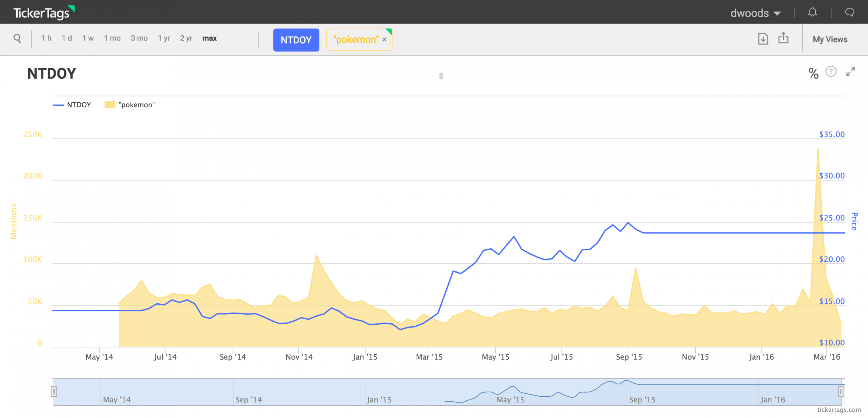Open the chart help question icon
Screen dimensions: 868x418
point(831,71)
